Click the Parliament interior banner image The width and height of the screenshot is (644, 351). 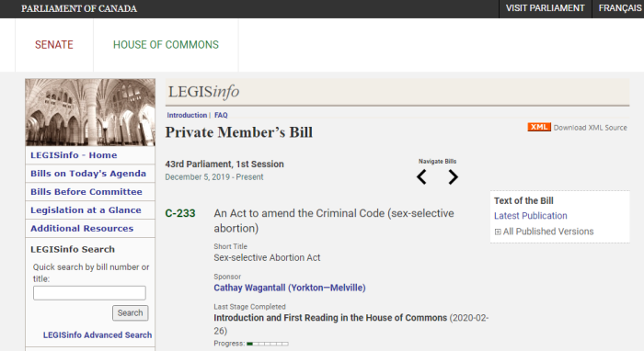click(90, 112)
